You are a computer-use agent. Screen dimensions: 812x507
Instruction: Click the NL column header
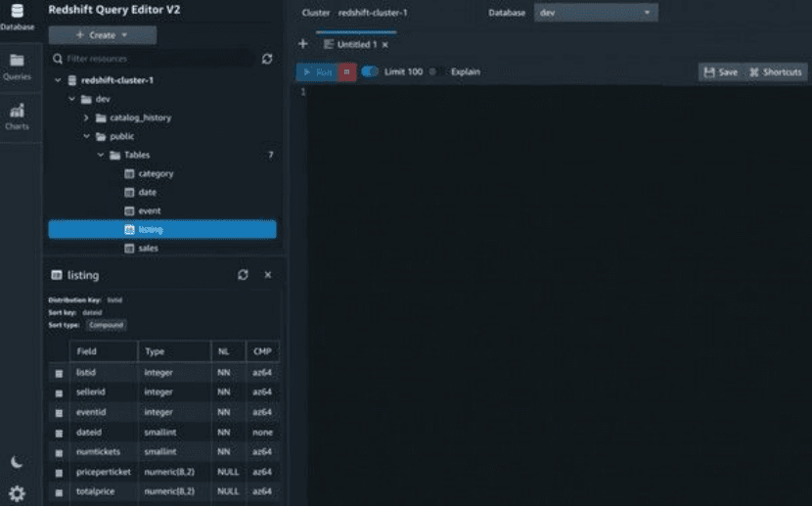point(228,351)
